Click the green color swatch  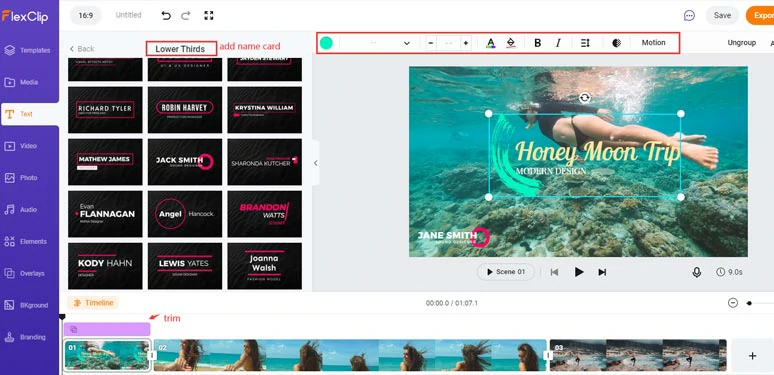pyautogui.click(x=326, y=43)
